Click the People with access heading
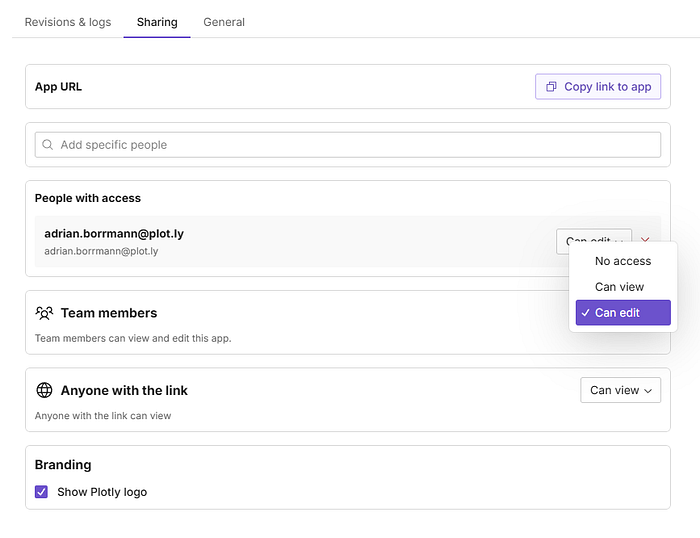The image size is (700, 538). [88, 198]
